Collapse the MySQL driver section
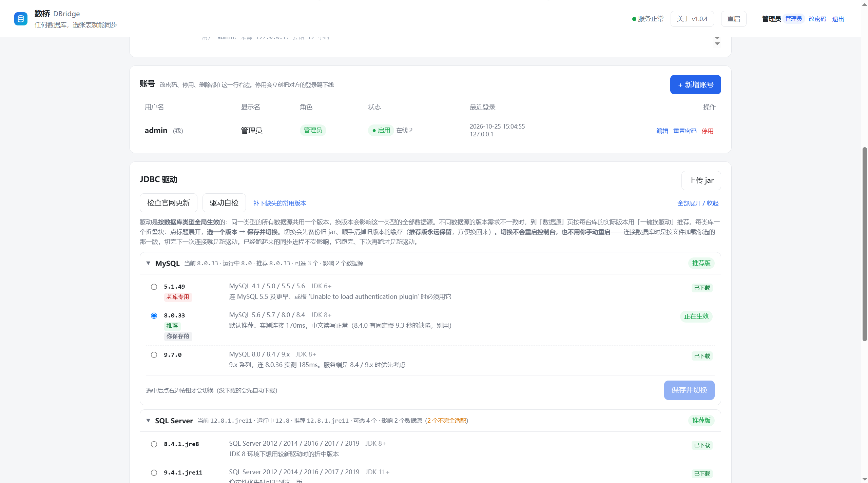The width and height of the screenshot is (868, 483). [148, 264]
